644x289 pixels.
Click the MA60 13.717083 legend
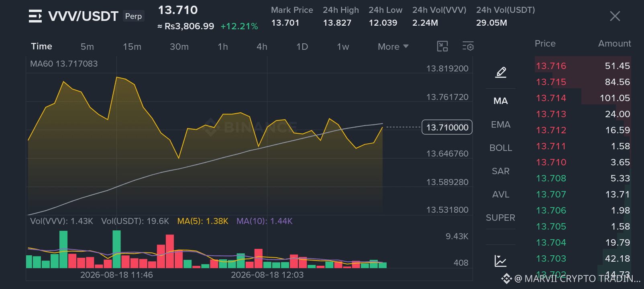click(64, 63)
